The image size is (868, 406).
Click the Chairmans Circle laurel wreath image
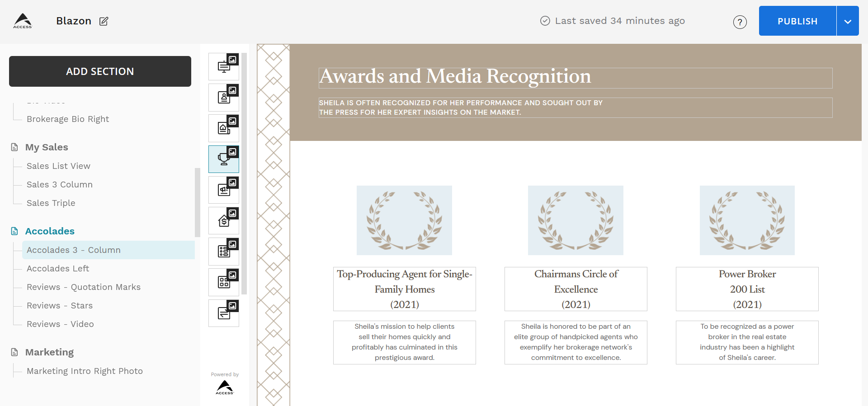click(576, 220)
